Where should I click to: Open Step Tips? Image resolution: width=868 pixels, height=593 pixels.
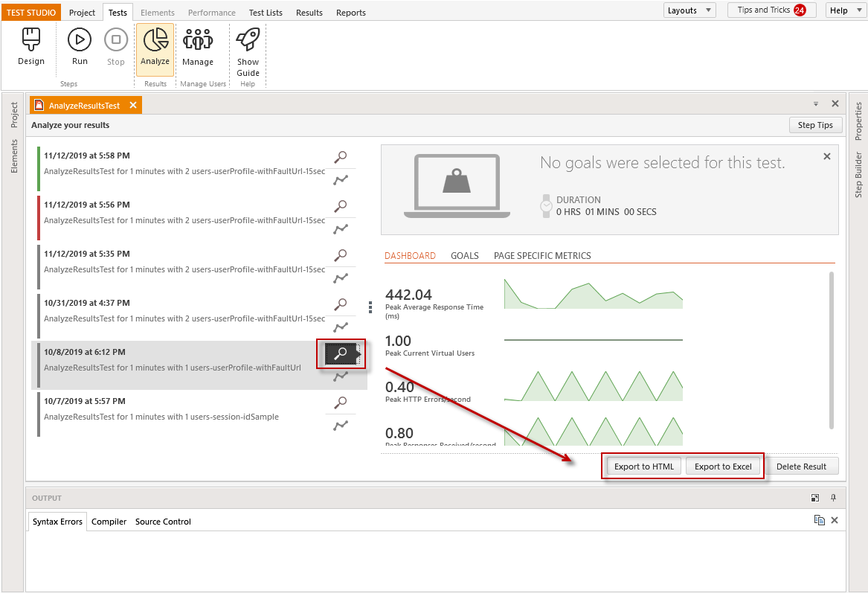pos(815,125)
